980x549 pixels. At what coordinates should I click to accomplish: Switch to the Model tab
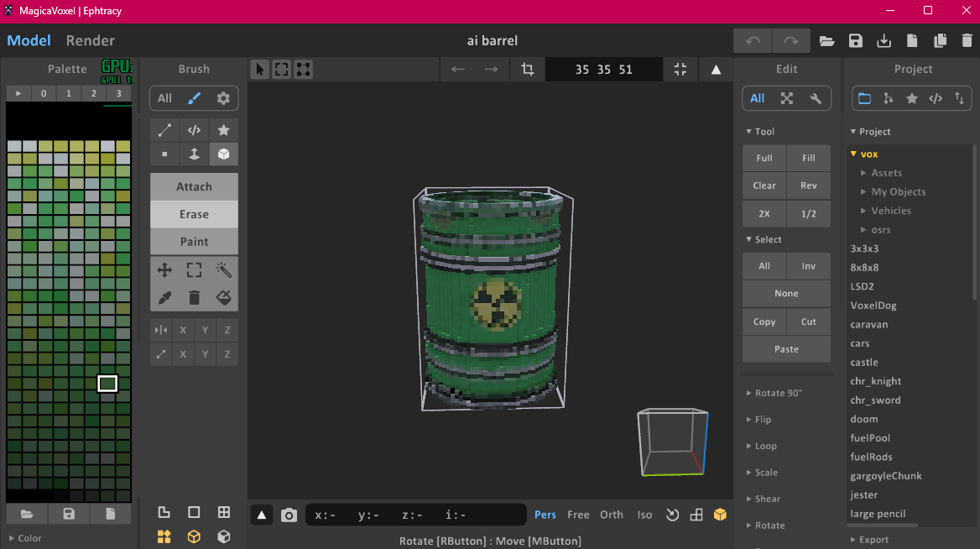pos(29,40)
